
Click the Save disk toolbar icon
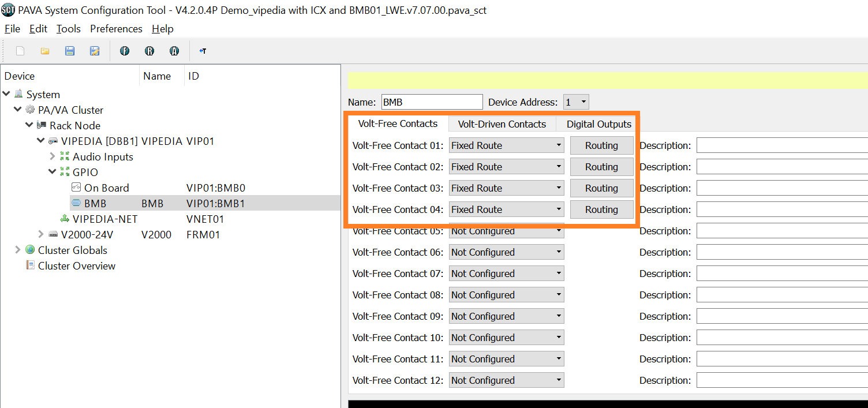[x=70, y=51]
